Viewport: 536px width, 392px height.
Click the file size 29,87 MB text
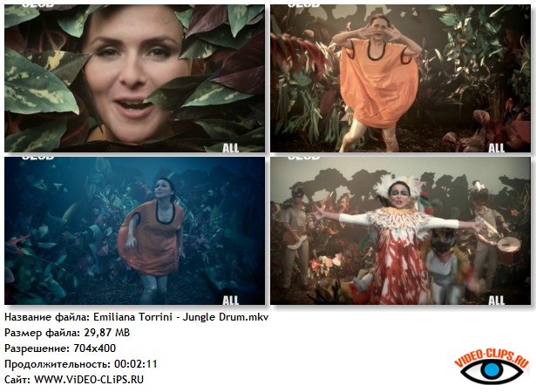click(x=107, y=333)
